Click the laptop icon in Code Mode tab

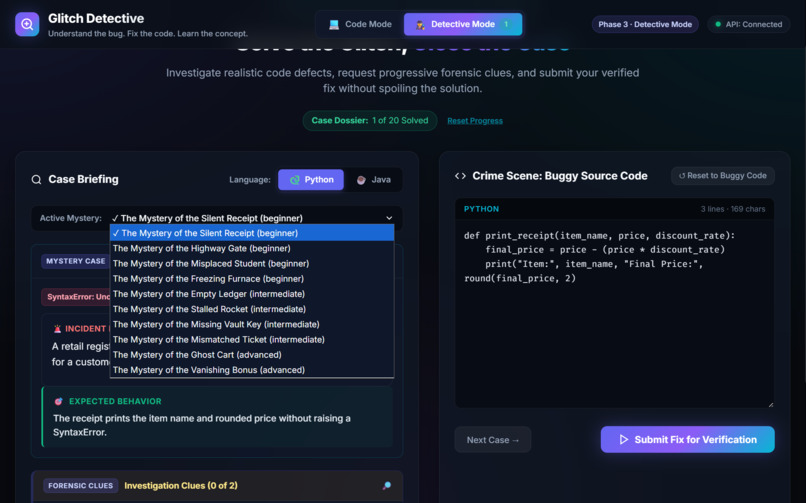pyautogui.click(x=334, y=24)
